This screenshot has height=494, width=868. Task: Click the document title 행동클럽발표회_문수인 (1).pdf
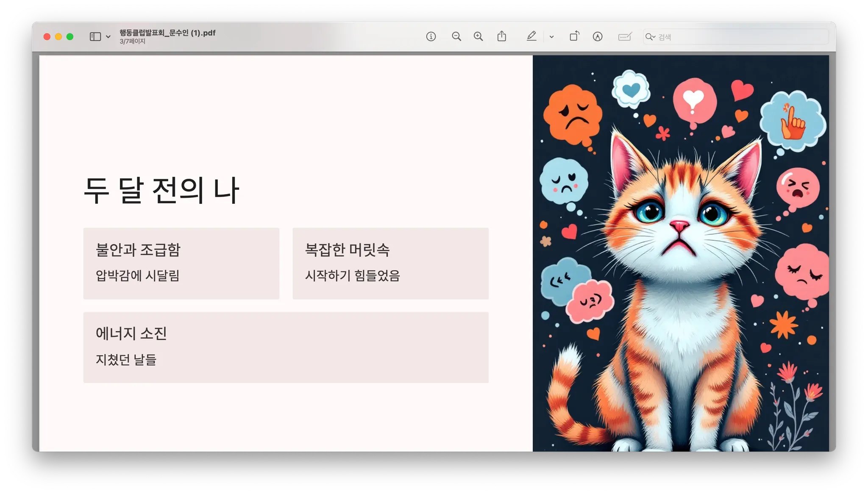coord(167,33)
